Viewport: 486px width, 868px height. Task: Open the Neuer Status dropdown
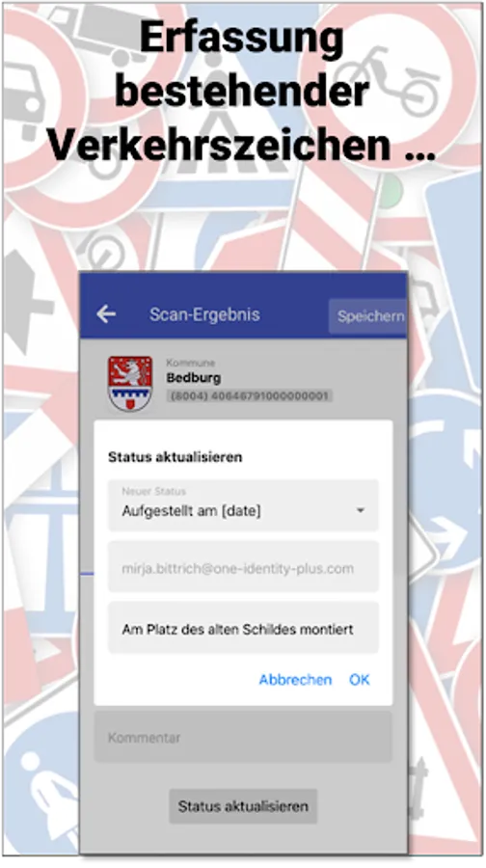(x=243, y=505)
